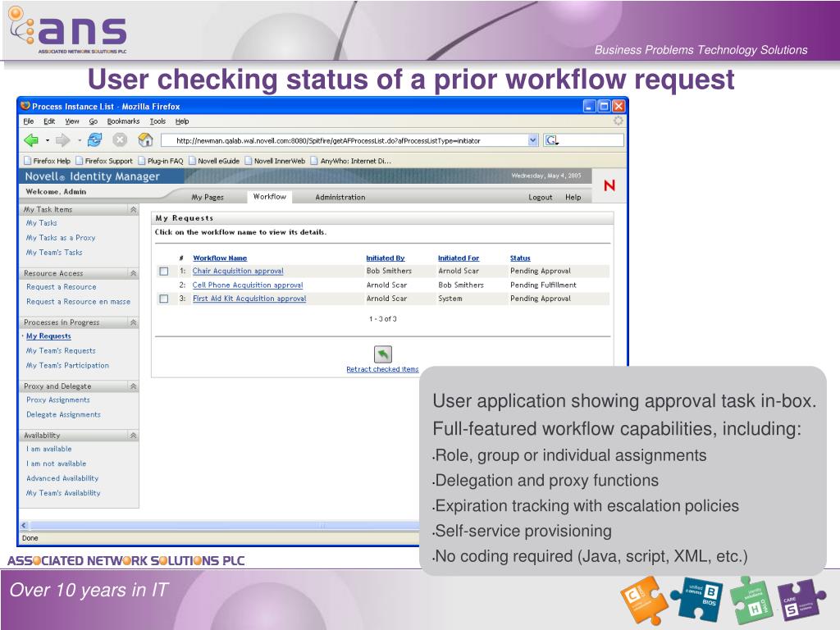The height and width of the screenshot is (630, 840).
Task: Open the Tools menu
Action: click(x=157, y=121)
